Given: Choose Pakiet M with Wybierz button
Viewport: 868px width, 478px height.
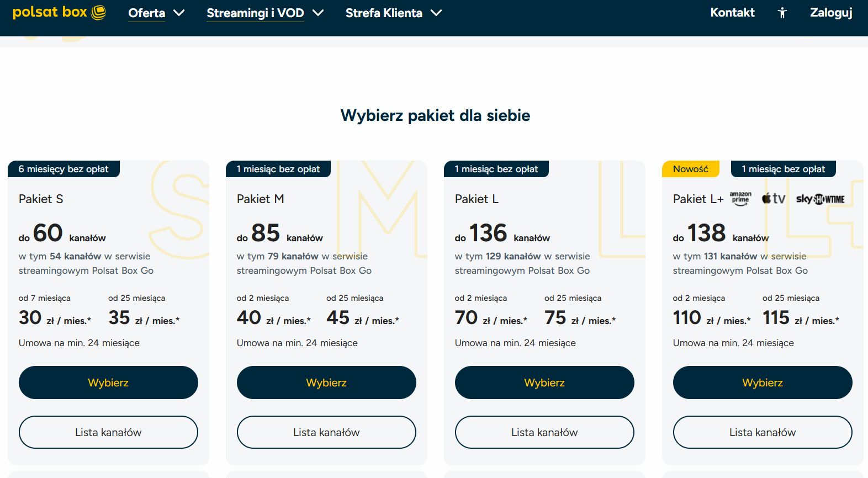Looking at the screenshot, I should pyautogui.click(x=326, y=383).
